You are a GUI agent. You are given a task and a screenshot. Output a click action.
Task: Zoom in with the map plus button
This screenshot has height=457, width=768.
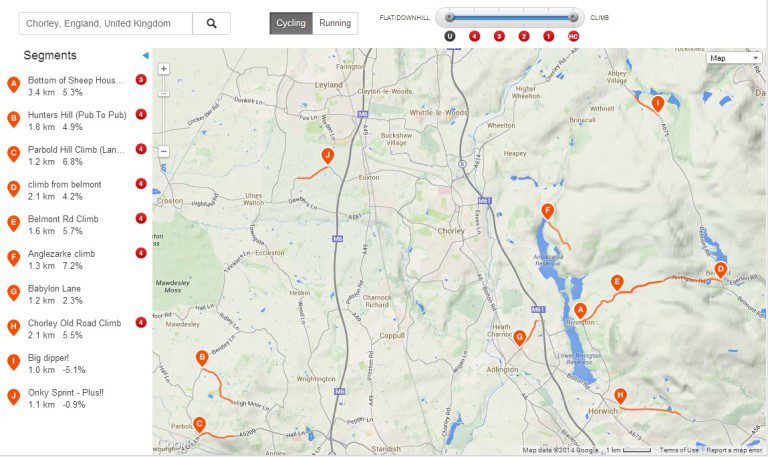[164, 70]
